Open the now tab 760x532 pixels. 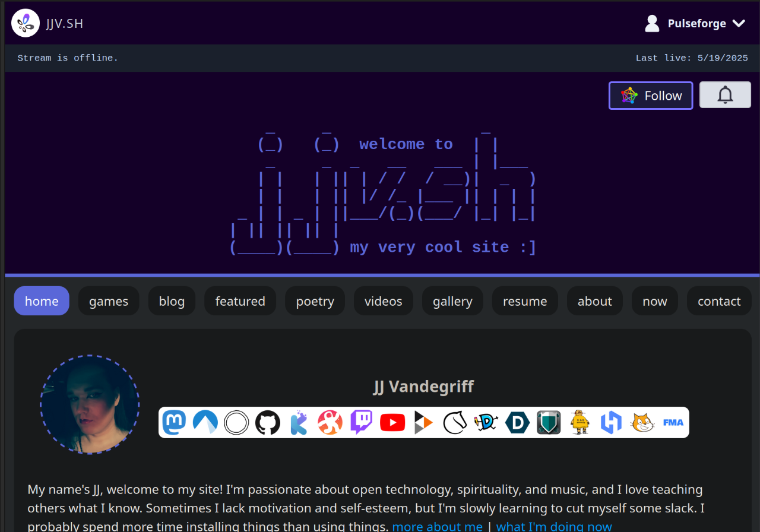click(655, 301)
